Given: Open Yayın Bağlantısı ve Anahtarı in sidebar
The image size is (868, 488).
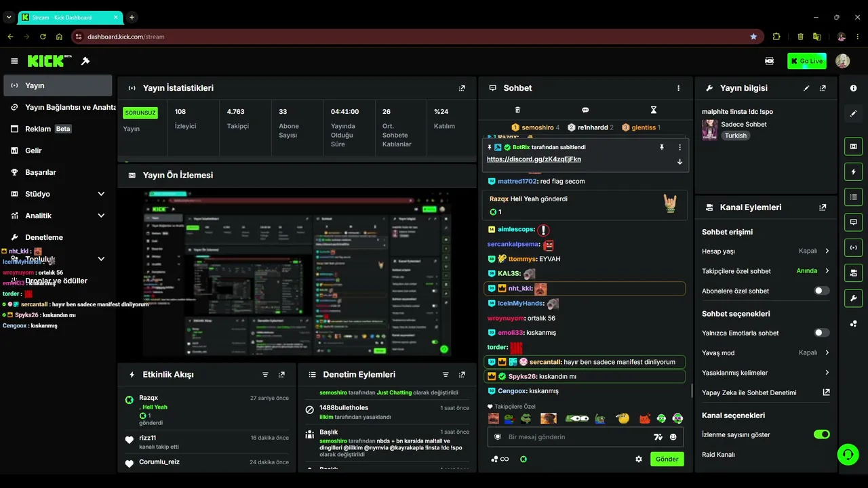Looking at the screenshot, I should click(x=58, y=107).
